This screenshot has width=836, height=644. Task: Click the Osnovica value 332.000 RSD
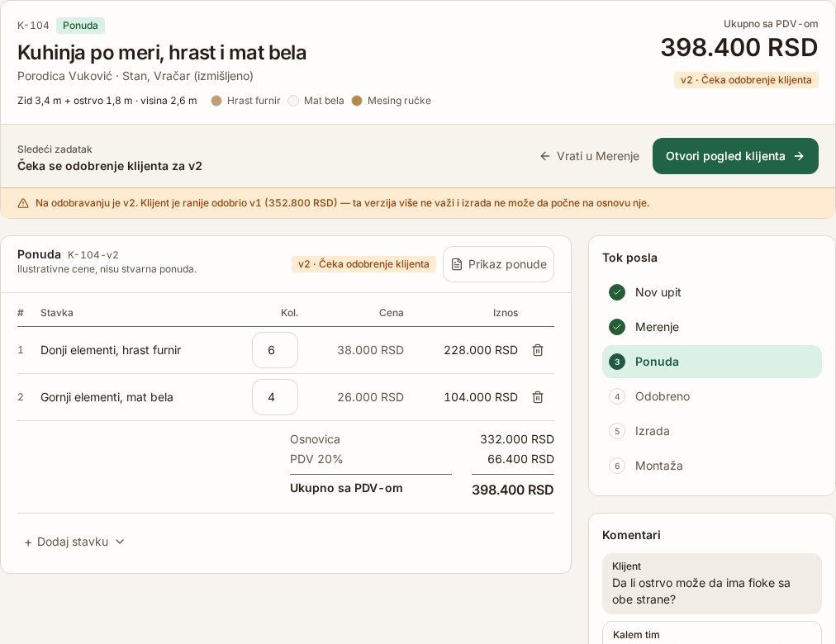click(x=516, y=439)
